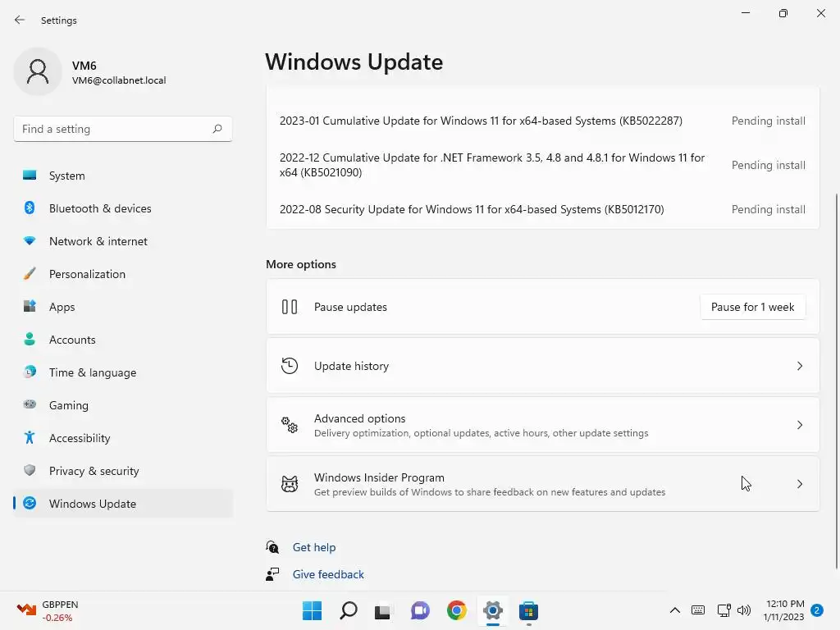Viewport: 840px width, 630px height.
Task: Open the Update history row
Action: (543, 366)
